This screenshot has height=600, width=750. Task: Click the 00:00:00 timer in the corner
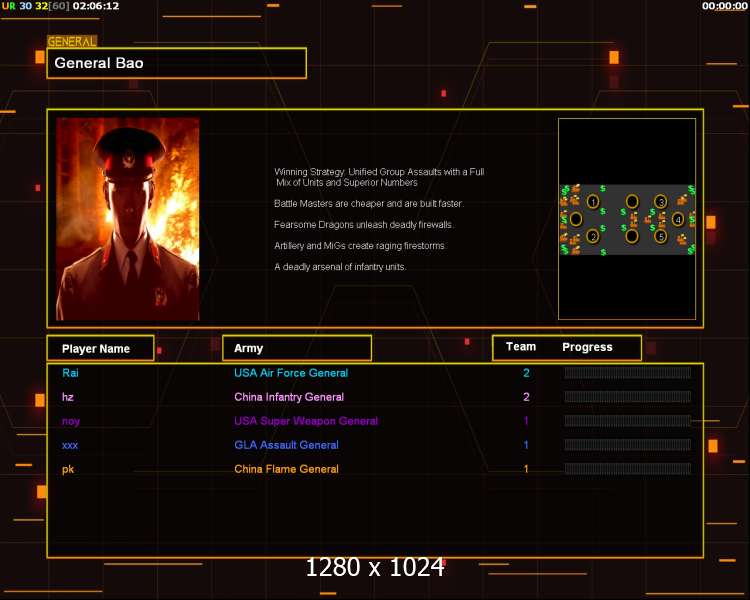(724, 6)
